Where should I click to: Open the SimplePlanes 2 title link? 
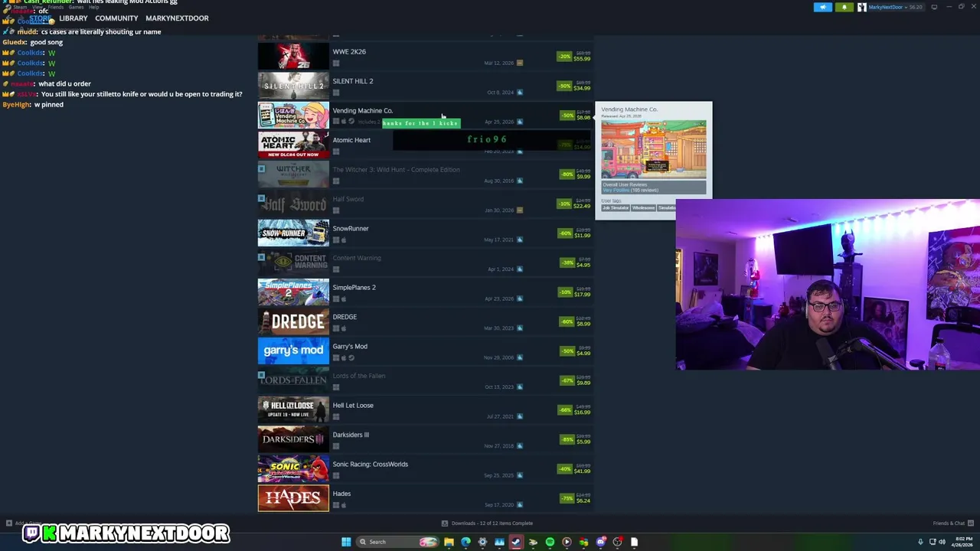pyautogui.click(x=354, y=288)
